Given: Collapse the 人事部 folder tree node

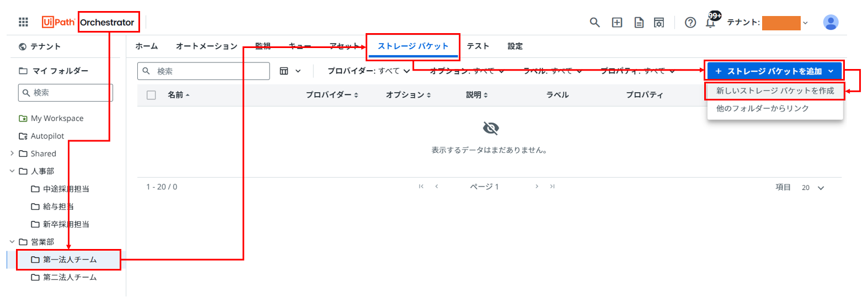Looking at the screenshot, I should 12,171.
